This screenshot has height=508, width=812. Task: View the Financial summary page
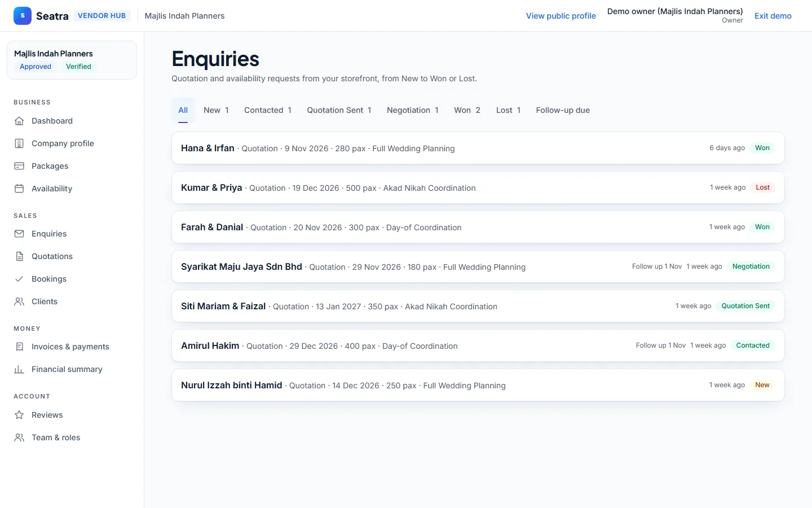(x=72, y=369)
